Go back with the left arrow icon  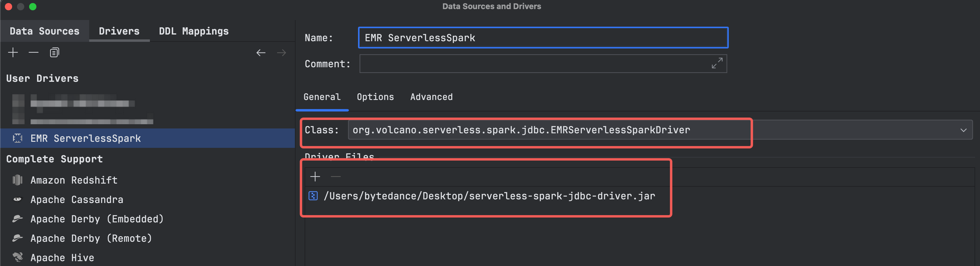coord(261,53)
